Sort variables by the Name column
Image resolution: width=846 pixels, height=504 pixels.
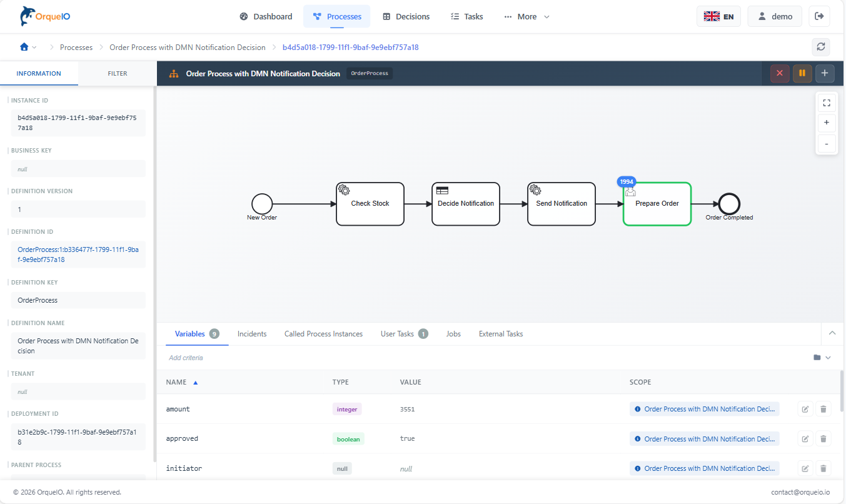pos(181,382)
